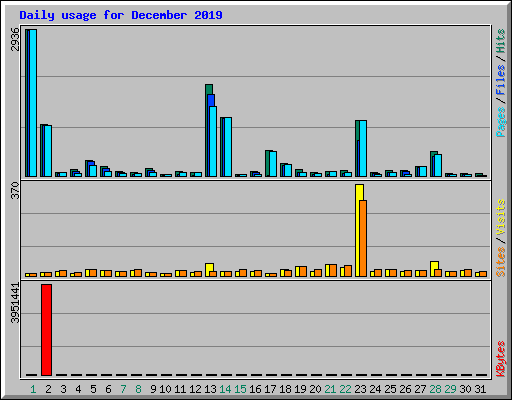Click day label 19 on the x-axis
This screenshot has width=512, height=400.
(300, 389)
